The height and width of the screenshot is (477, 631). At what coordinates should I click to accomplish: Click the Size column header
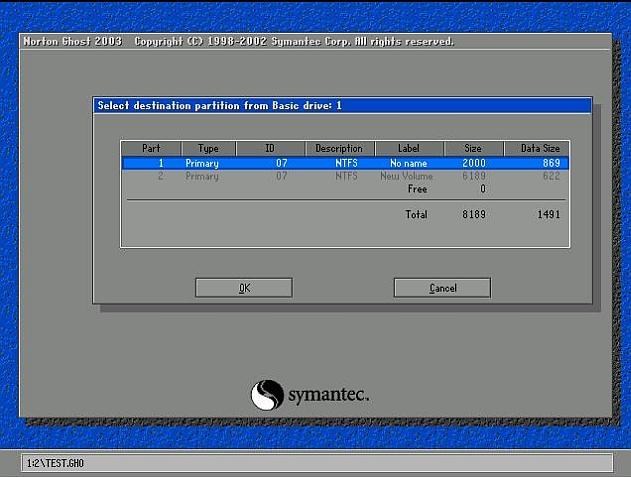click(474, 149)
